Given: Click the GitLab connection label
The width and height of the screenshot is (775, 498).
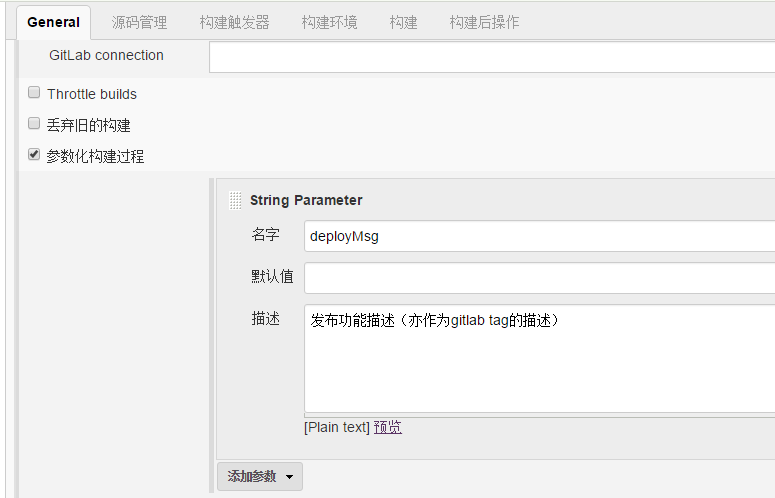Looking at the screenshot, I should pyautogui.click(x=106, y=55).
